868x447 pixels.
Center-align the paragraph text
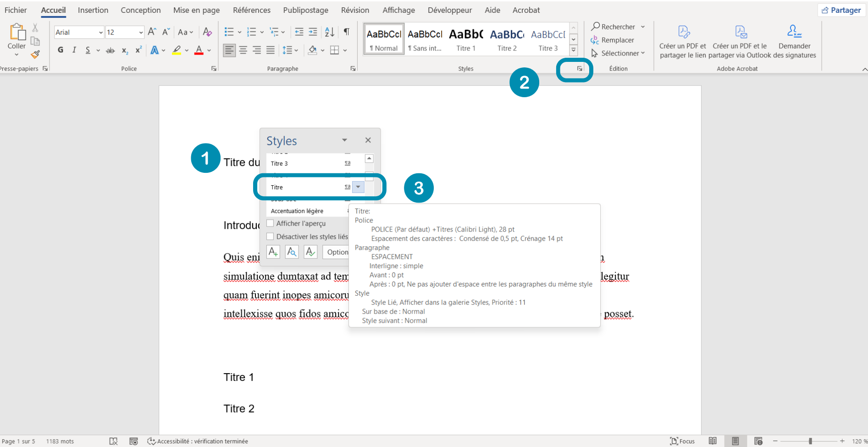(x=243, y=50)
